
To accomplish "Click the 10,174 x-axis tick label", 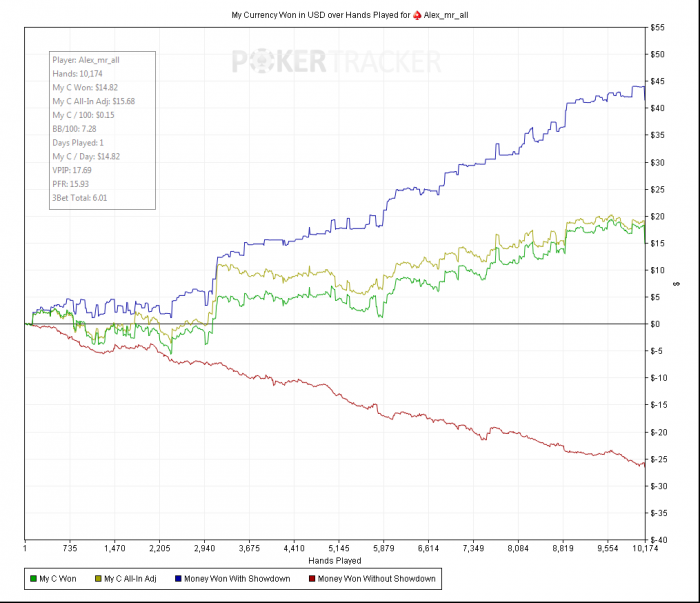I will click(x=646, y=548).
